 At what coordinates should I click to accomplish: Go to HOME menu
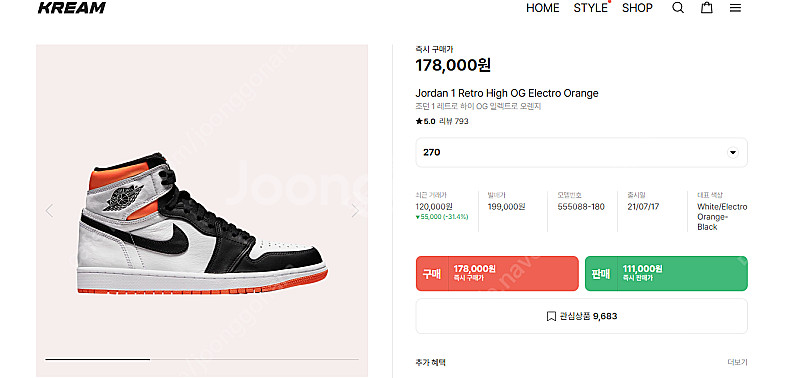[x=542, y=8]
